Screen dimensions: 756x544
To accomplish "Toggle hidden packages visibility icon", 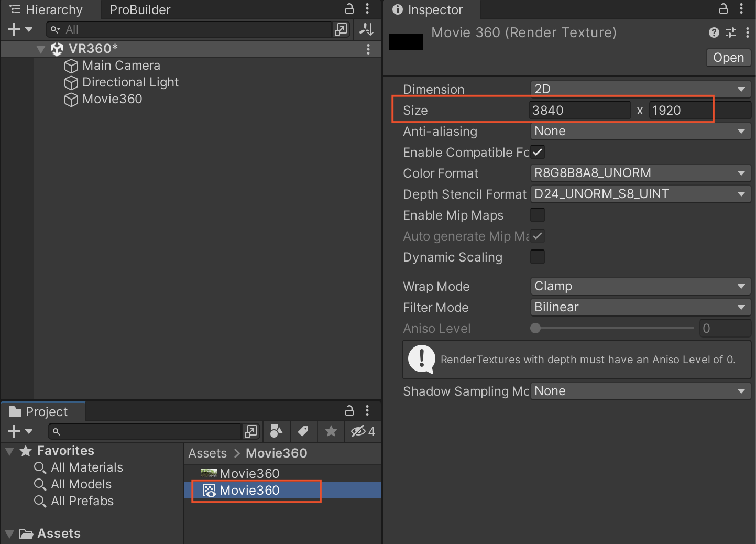I will tap(363, 431).
